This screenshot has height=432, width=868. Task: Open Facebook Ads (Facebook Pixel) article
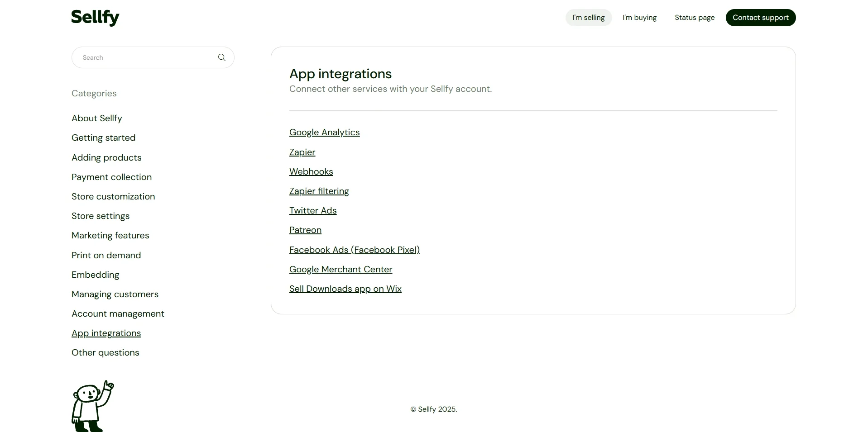tap(355, 250)
